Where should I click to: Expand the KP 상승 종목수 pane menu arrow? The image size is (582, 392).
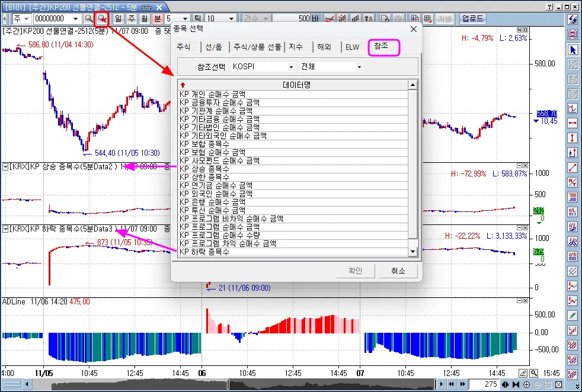5,167
